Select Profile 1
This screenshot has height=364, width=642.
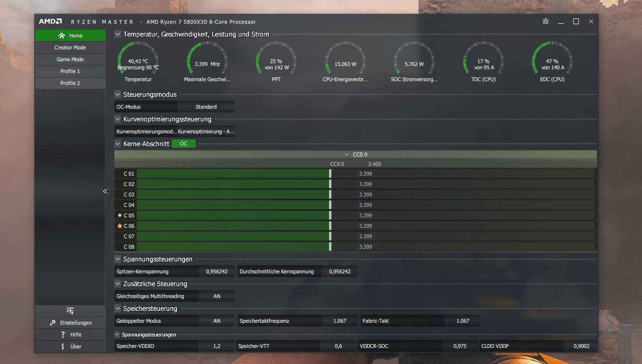coord(70,71)
